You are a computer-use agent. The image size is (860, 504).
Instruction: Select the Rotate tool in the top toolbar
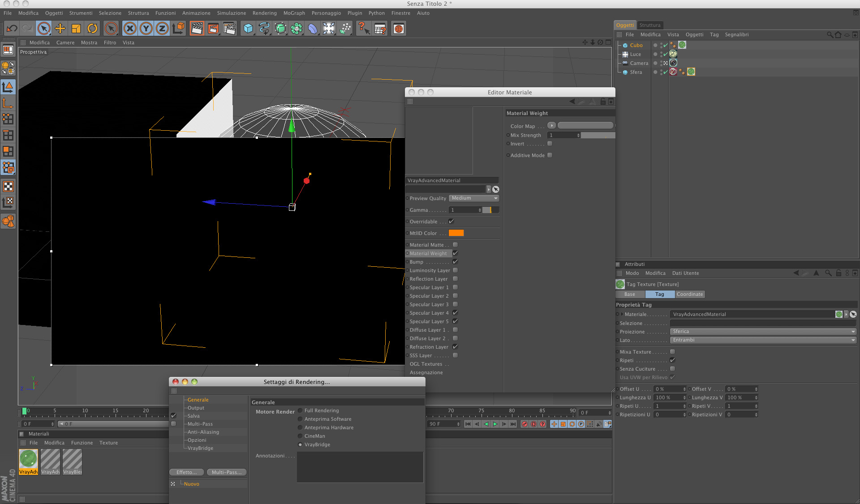point(92,29)
